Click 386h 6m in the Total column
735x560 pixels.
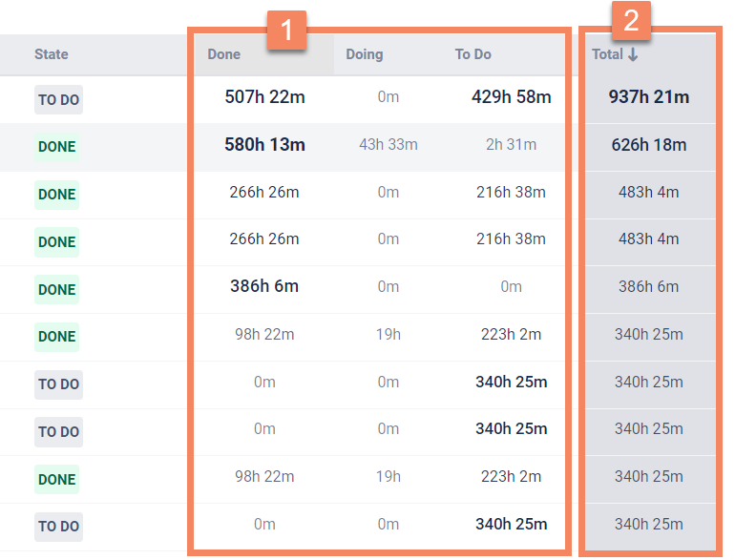[649, 286]
